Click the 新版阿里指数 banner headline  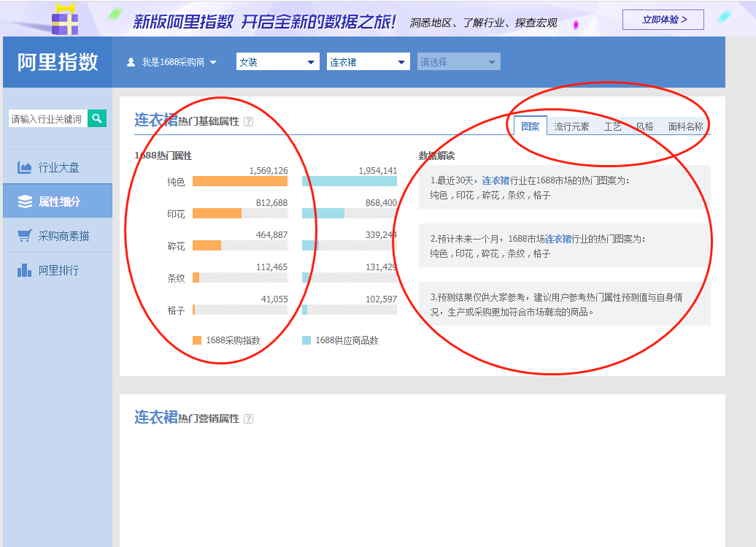pos(264,22)
